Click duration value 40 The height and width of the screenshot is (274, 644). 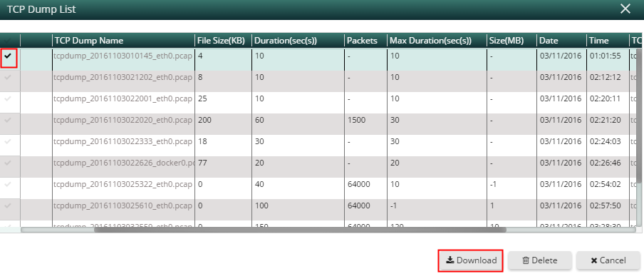(x=259, y=184)
